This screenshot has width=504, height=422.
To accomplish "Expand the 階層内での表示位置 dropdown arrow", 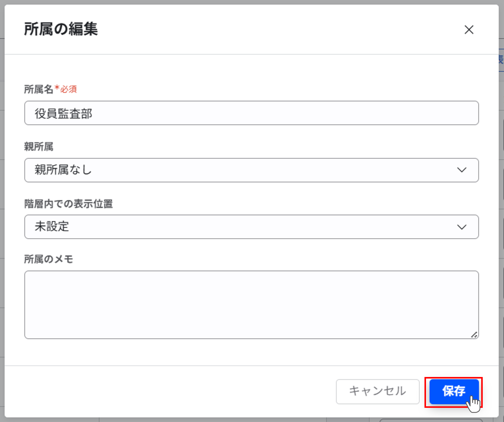I will coord(462,227).
